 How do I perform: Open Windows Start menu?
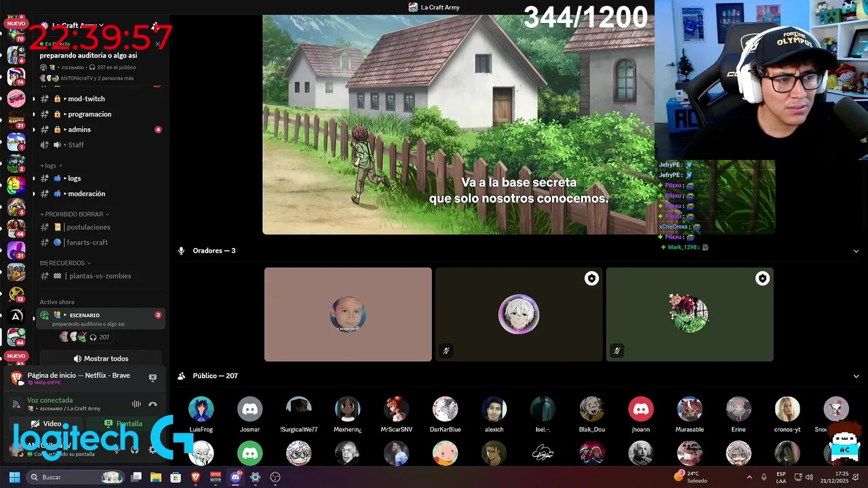14,477
